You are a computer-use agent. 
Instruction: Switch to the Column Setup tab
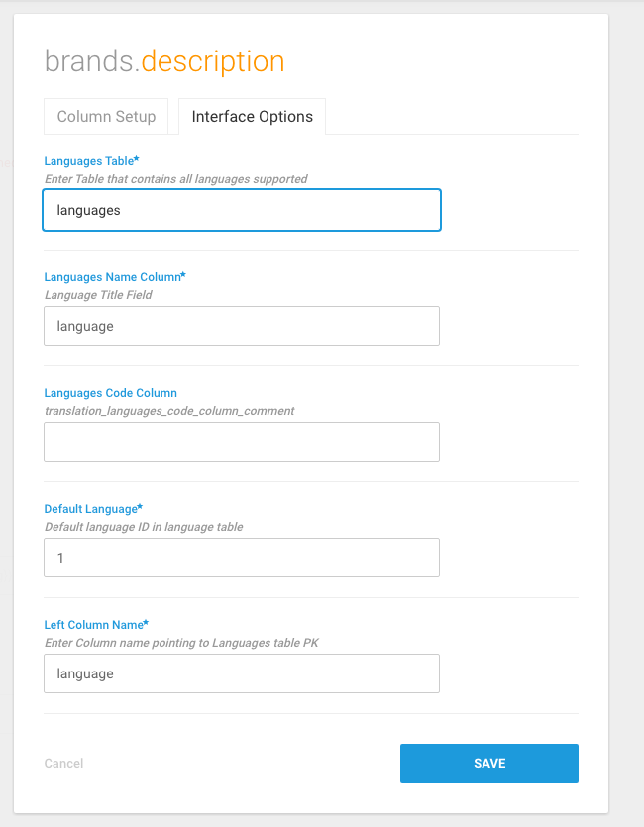tap(106, 116)
